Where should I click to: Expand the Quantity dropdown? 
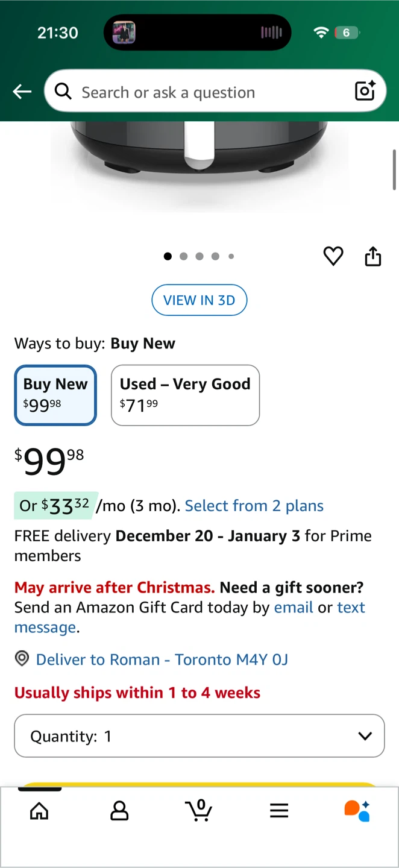coord(199,736)
